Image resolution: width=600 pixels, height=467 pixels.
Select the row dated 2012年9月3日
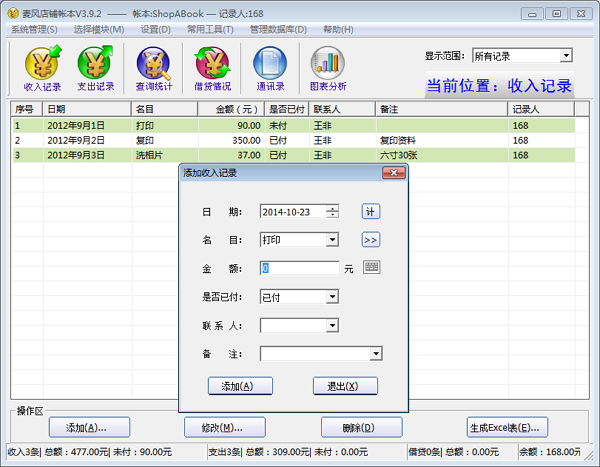(294, 155)
